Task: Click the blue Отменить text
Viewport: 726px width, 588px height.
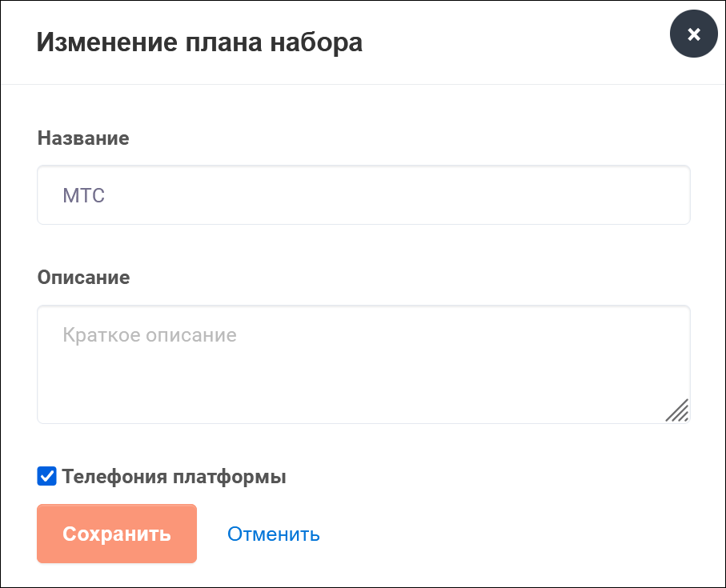Action: (273, 534)
